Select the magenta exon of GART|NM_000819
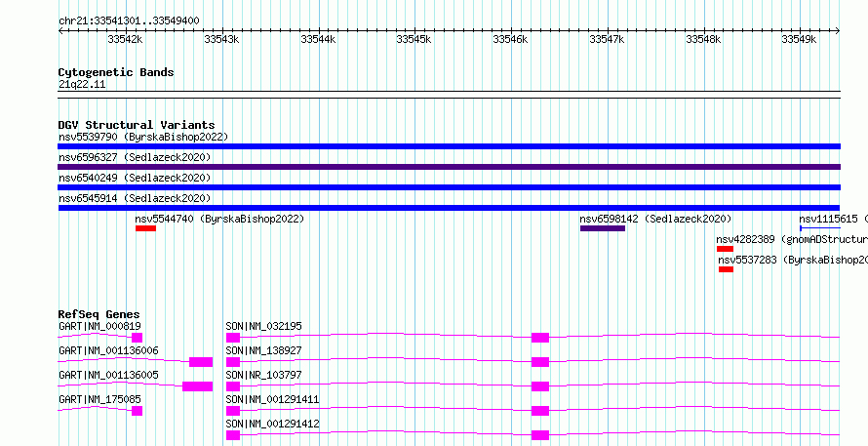 (x=138, y=338)
